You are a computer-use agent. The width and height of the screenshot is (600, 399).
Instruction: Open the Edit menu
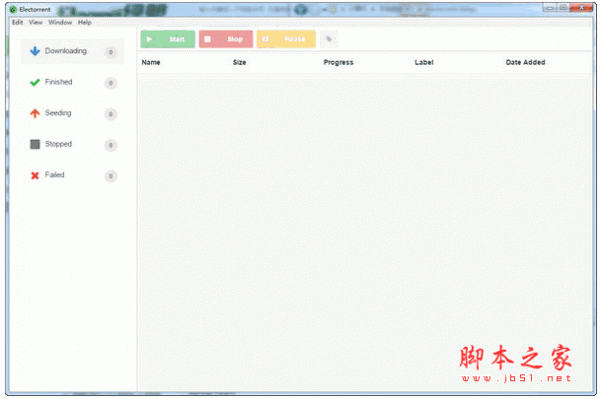click(17, 22)
